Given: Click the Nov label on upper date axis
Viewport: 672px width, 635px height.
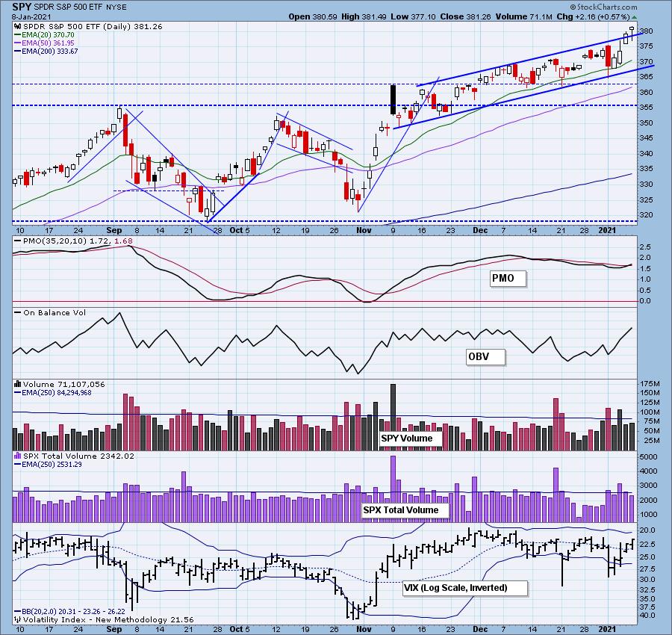Looking at the screenshot, I should coord(364,230).
